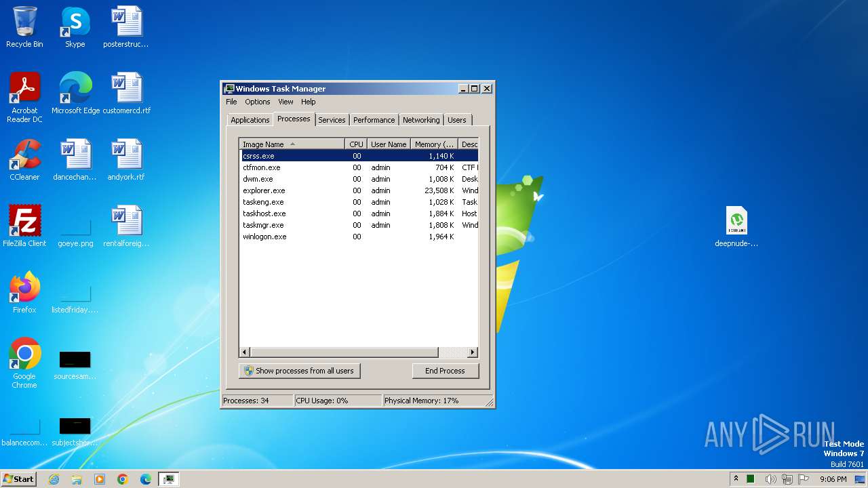Open Internet Explorer from the taskbar

54,479
